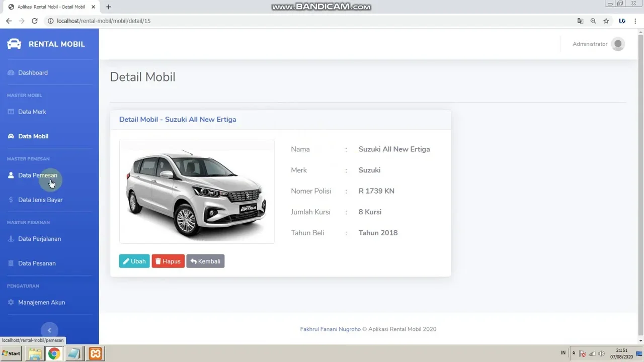Click the IN language indicator in taskbar
The image size is (644, 362).
[563, 353]
